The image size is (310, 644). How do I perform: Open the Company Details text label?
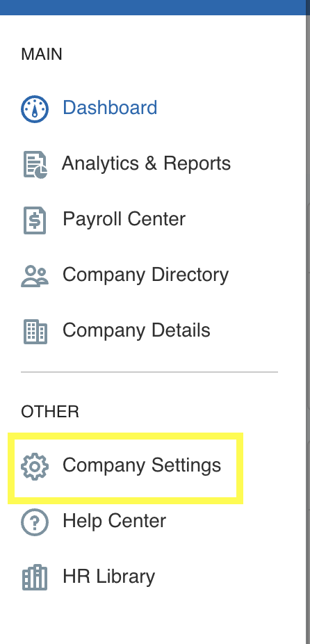tap(136, 330)
